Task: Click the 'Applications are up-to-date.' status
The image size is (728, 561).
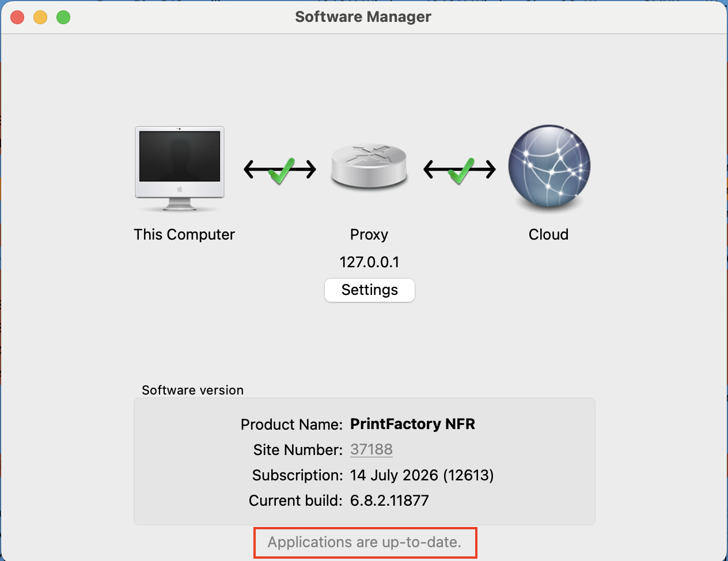Action: (x=365, y=542)
